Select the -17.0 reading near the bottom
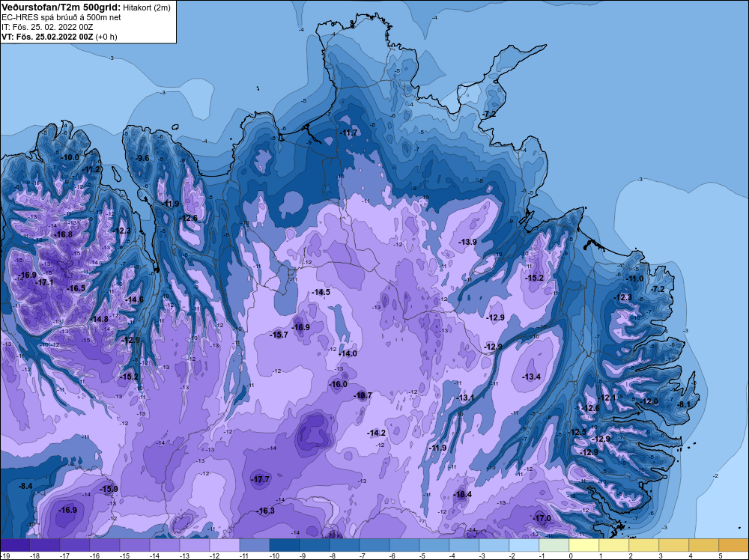This screenshot has width=749, height=560. [542, 518]
